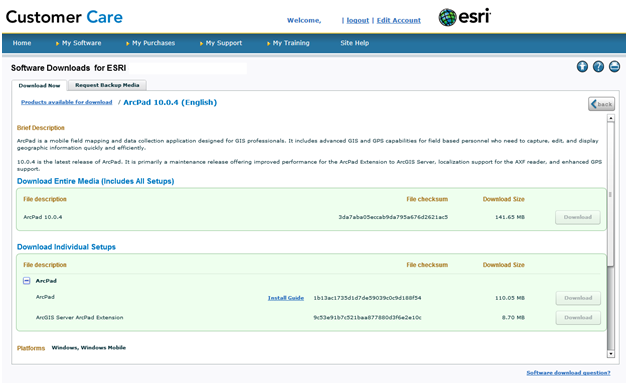628x385 pixels.
Task: Open the Edit Account link
Action: 399,20
